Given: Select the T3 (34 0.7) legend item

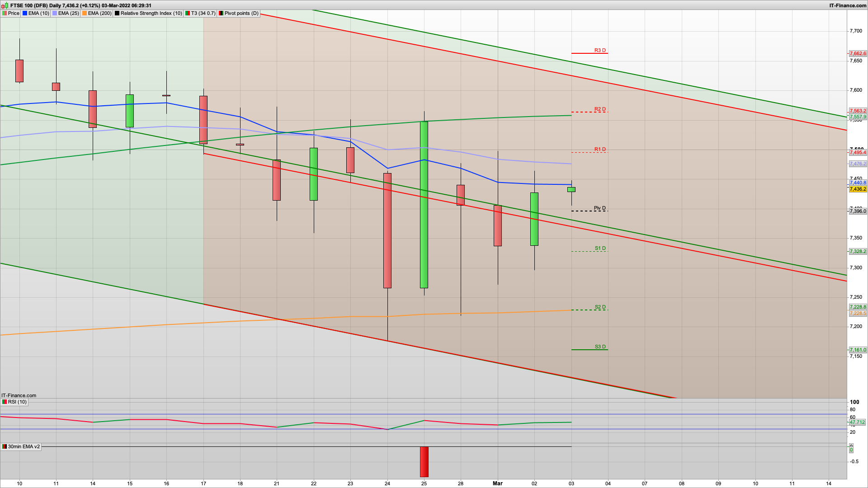Looking at the screenshot, I should pos(201,13).
